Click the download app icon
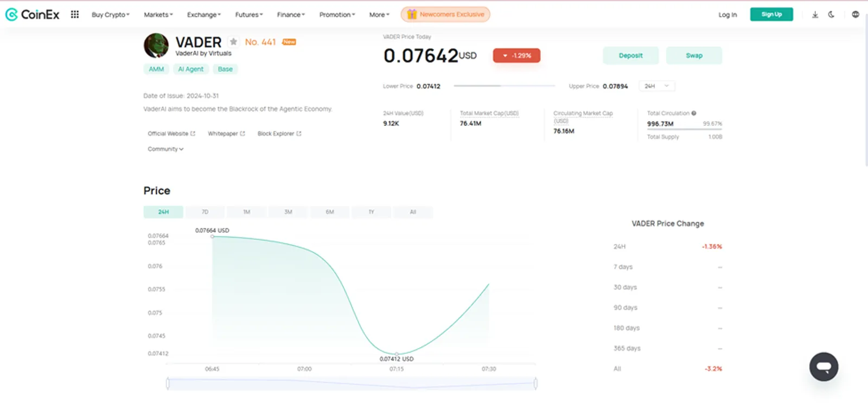 tap(815, 15)
